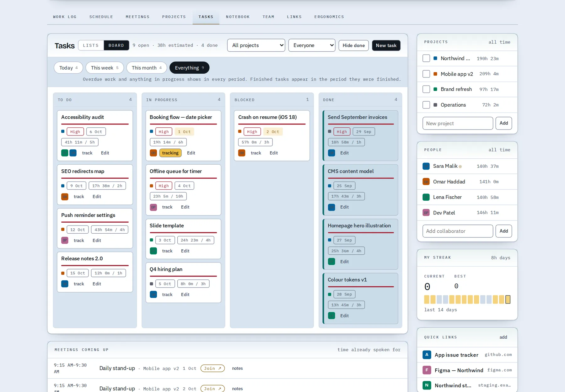
Task: Select the This week filter
Action: click(x=105, y=68)
